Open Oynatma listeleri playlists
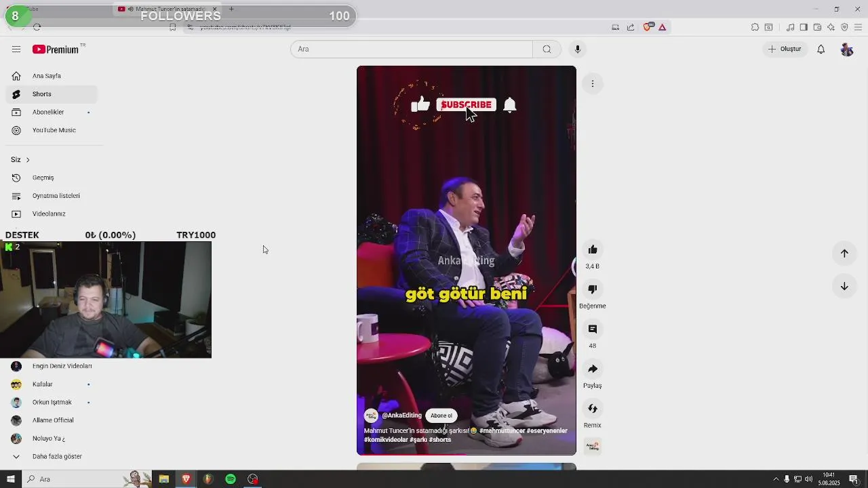The height and width of the screenshot is (488, 868). tap(52, 196)
